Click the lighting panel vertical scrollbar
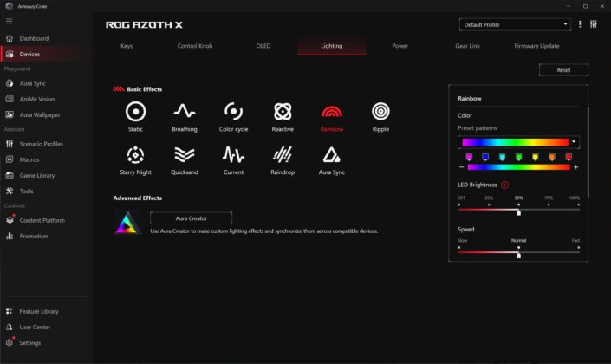611x364 pixels. pyautogui.click(x=588, y=152)
